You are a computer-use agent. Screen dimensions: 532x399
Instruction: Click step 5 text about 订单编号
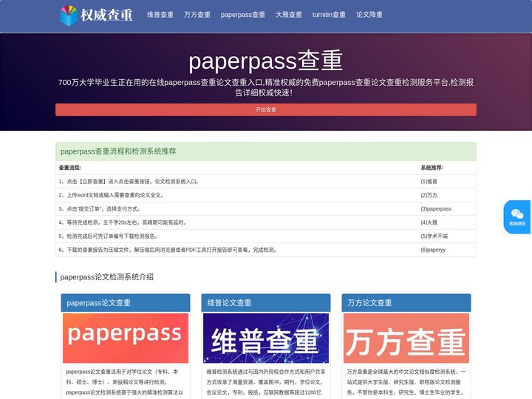(108, 236)
